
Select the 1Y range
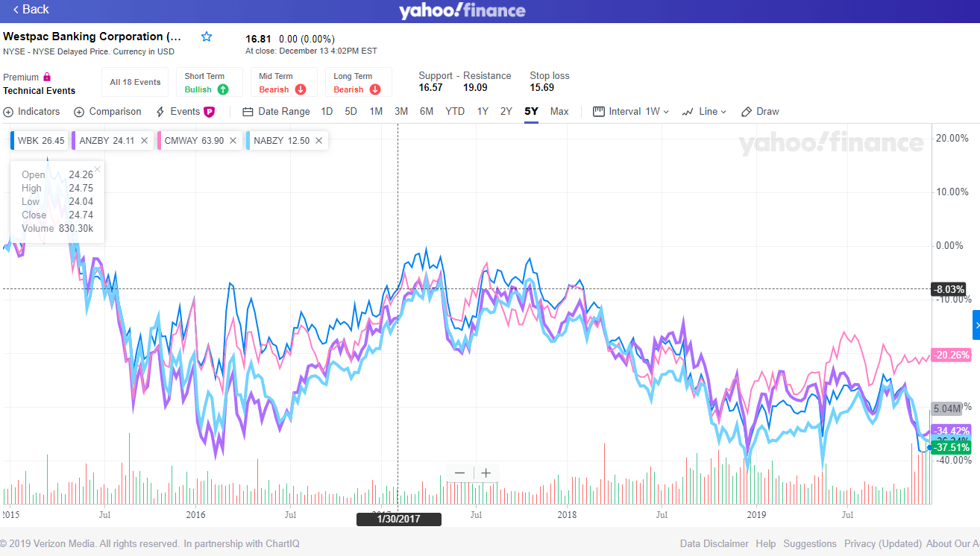[483, 112]
